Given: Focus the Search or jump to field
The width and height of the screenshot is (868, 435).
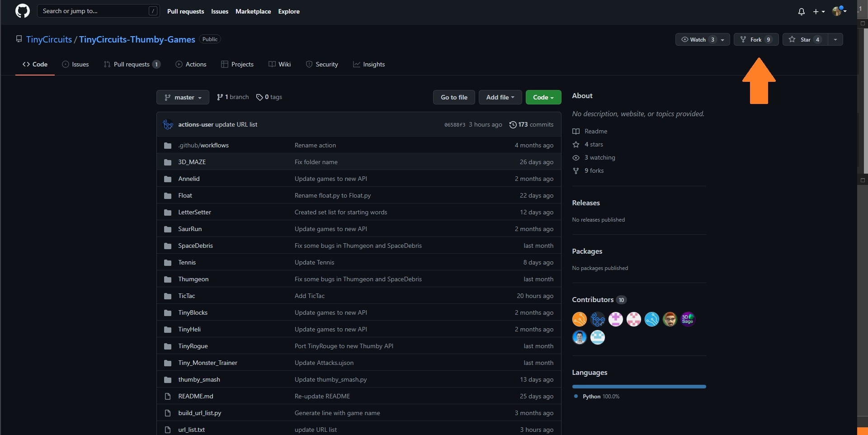Looking at the screenshot, I should (x=95, y=11).
